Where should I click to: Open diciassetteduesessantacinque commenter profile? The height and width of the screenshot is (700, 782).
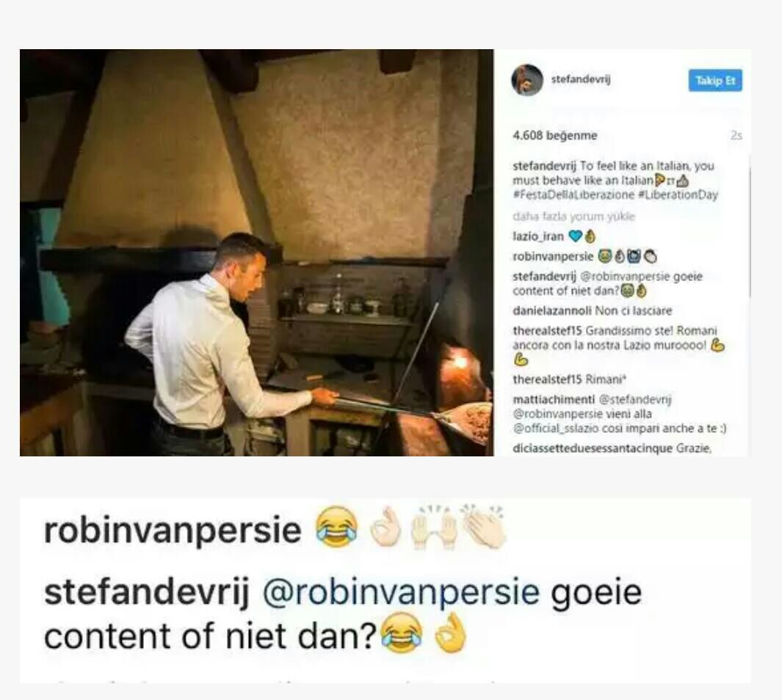[x=593, y=448]
